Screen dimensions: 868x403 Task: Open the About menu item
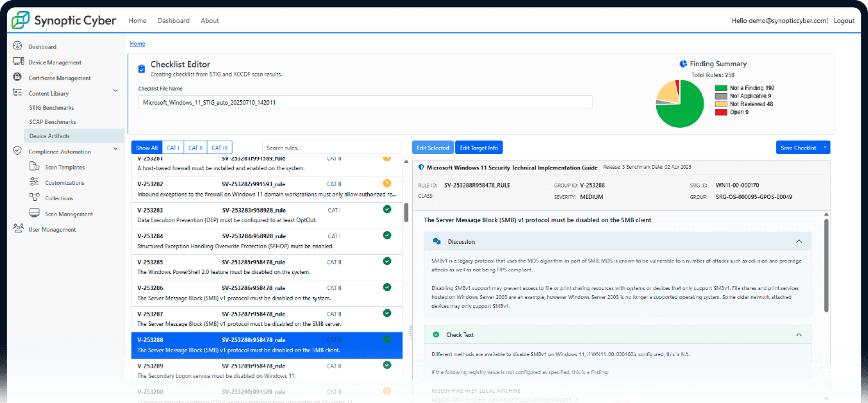pos(209,21)
